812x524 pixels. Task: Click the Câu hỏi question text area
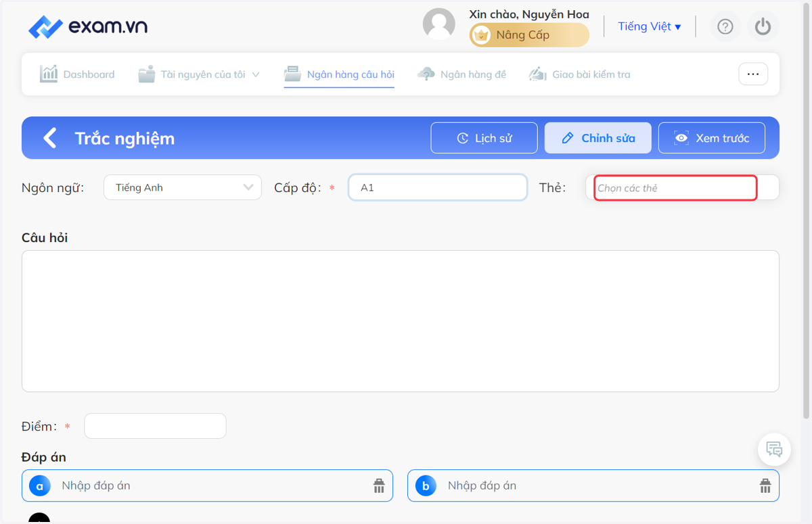click(401, 321)
